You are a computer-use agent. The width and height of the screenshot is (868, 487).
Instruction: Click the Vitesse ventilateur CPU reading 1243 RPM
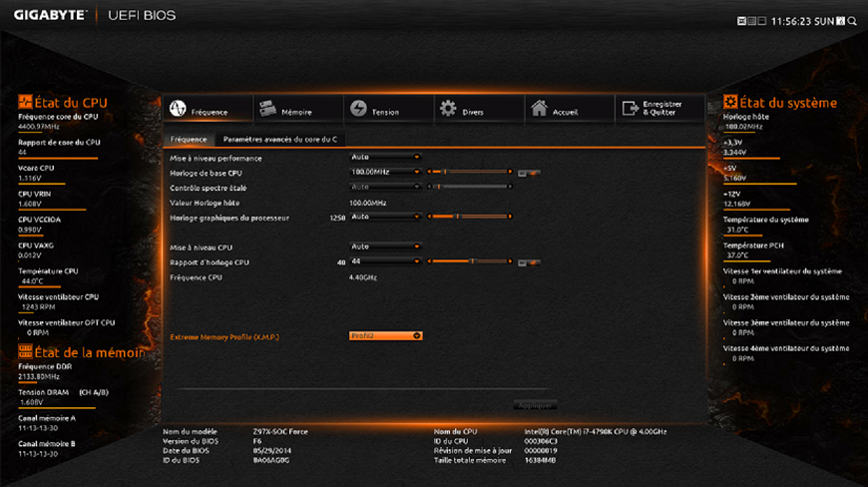pos(38,306)
